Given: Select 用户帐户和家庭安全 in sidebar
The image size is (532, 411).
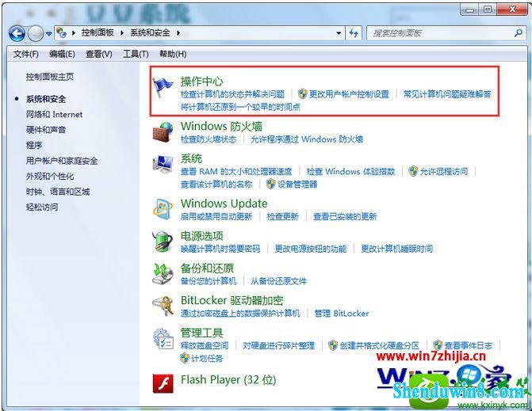Looking at the screenshot, I should [62, 161].
